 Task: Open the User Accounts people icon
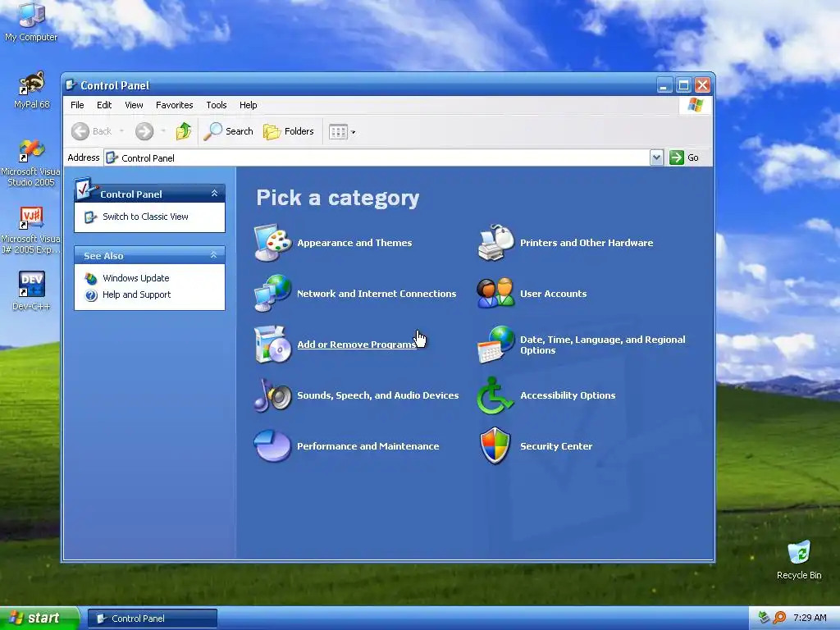point(495,293)
